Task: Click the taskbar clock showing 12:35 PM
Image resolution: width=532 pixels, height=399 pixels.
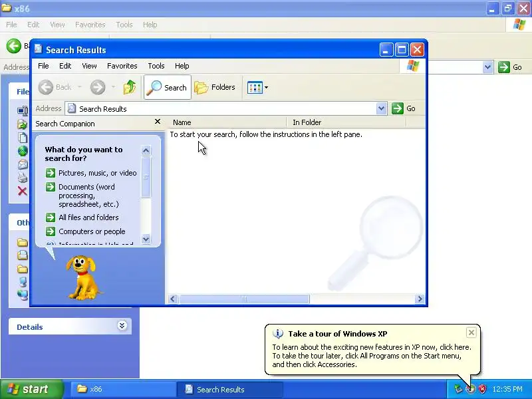Action: pyautogui.click(x=507, y=389)
